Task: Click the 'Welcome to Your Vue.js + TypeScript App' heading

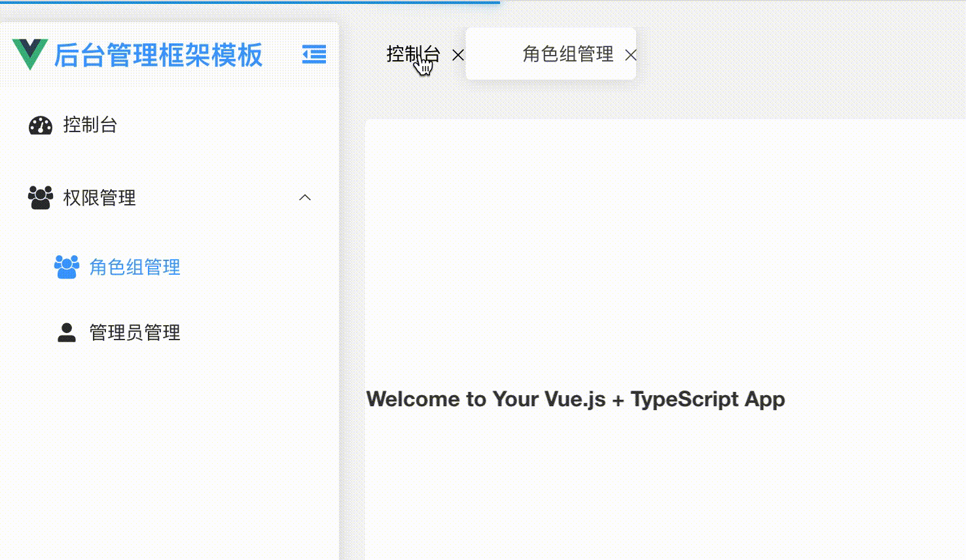Action: tap(575, 399)
